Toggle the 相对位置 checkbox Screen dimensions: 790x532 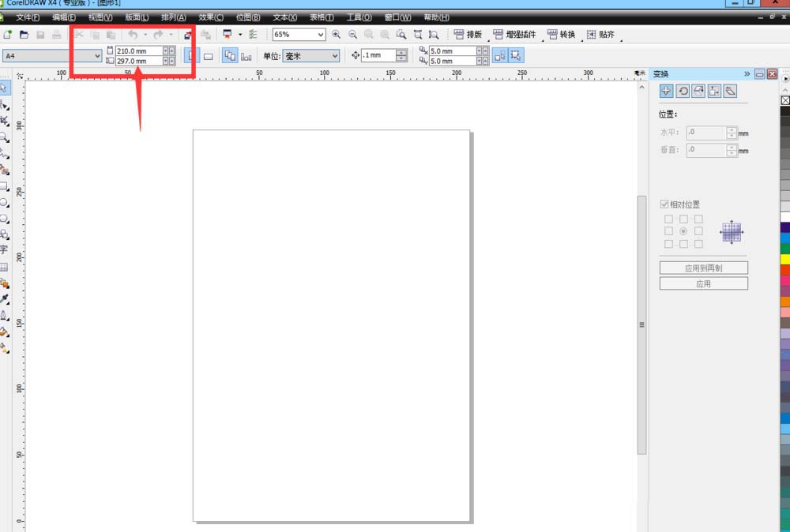coord(664,204)
